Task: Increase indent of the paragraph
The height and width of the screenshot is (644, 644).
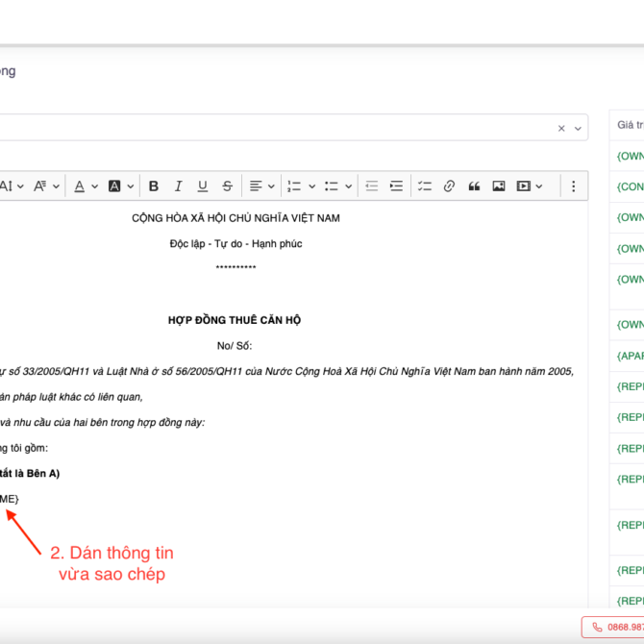Action: (396, 186)
